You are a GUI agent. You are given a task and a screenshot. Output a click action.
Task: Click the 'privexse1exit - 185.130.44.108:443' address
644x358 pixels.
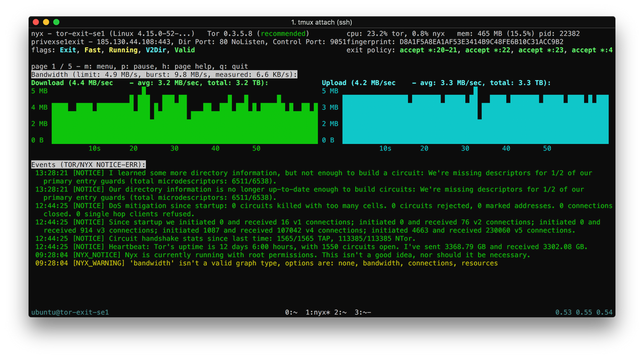103,42
